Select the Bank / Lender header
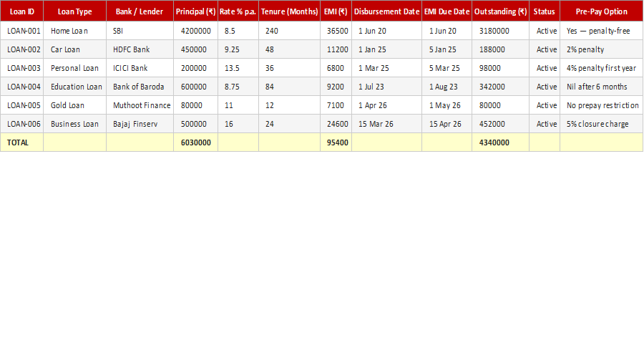 tap(140, 11)
